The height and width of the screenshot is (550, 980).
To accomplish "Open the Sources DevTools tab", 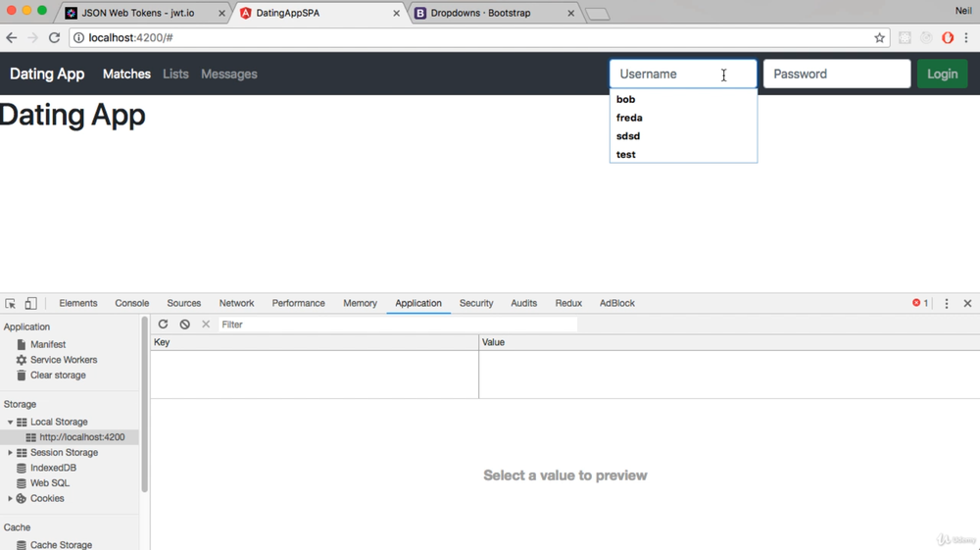I will 184,303.
